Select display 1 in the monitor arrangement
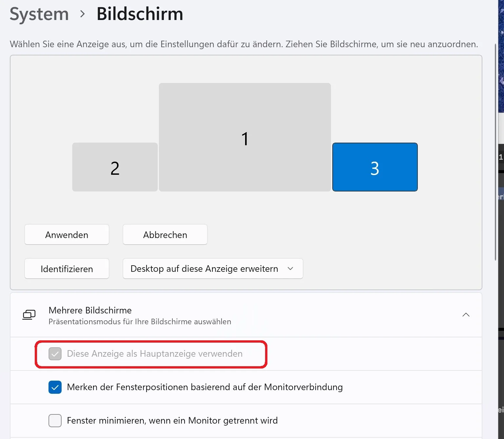Screen dimensions: 504x439 coord(245,137)
